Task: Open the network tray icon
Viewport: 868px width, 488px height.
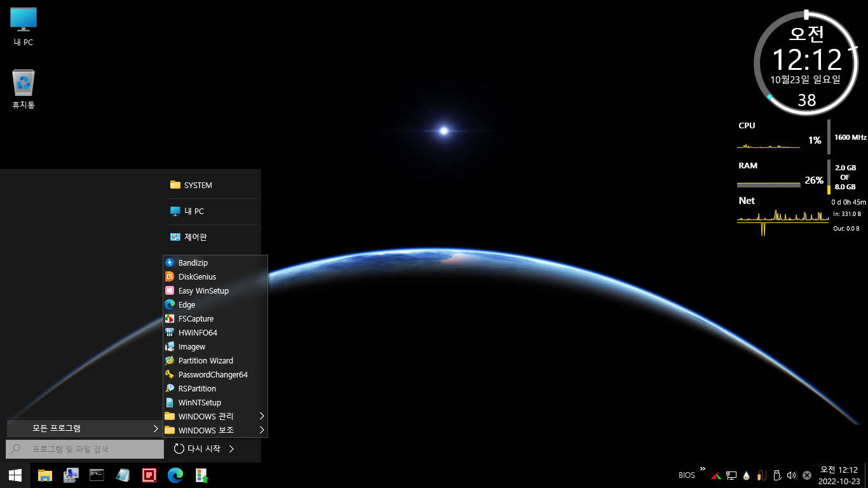Action: [x=731, y=475]
